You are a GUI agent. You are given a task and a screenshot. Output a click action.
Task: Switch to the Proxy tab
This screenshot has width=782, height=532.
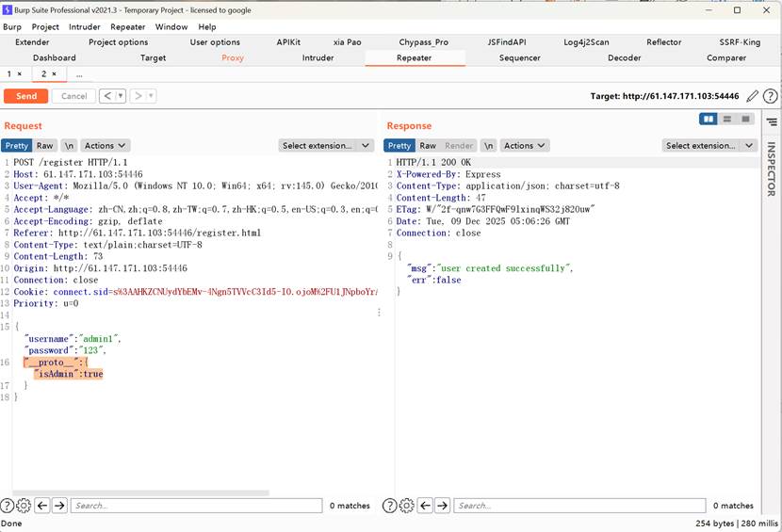[x=233, y=57]
